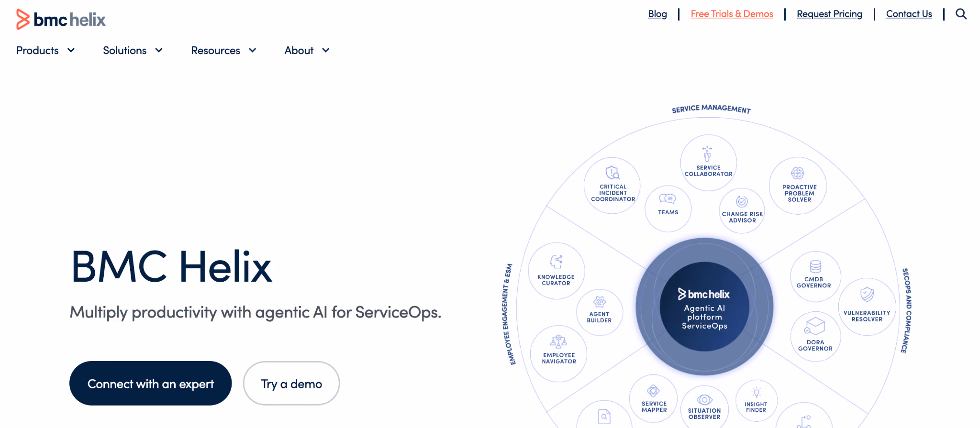The height and width of the screenshot is (428, 980).
Task: Click the Connect with an expert button
Action: click(x=151, y=384)
